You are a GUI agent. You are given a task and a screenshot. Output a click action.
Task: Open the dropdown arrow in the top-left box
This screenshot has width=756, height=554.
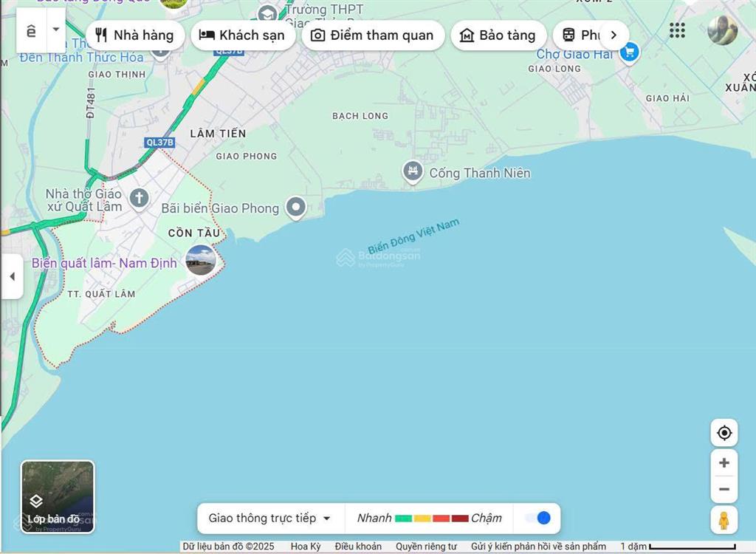(x=55, y=30)
